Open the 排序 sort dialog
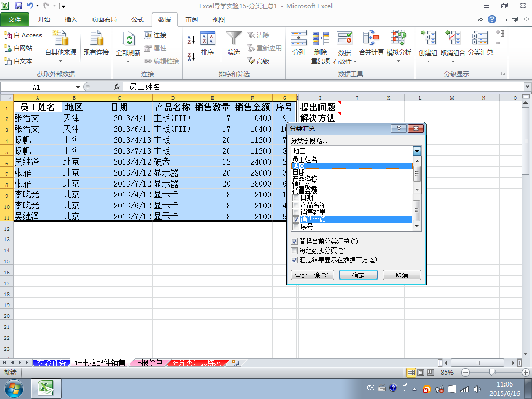The width and height of the screenshot is (532, 399). 207,44
